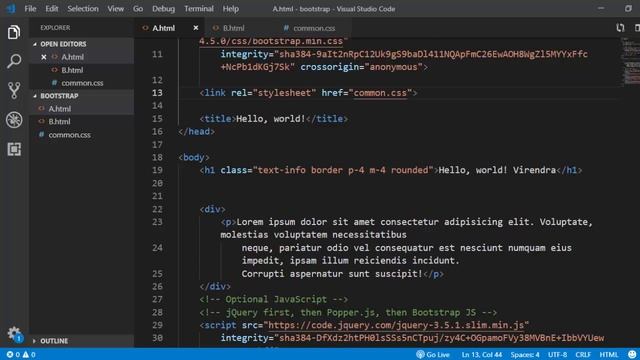Click the warnings count status icon
This screenshot has height=360, width=640.
coord(29,354)
